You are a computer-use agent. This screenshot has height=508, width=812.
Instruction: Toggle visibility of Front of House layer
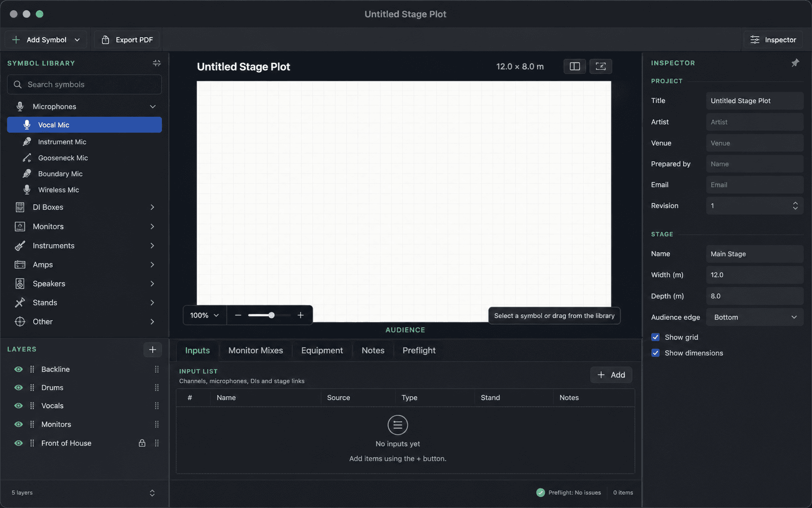tap(18, 443)
